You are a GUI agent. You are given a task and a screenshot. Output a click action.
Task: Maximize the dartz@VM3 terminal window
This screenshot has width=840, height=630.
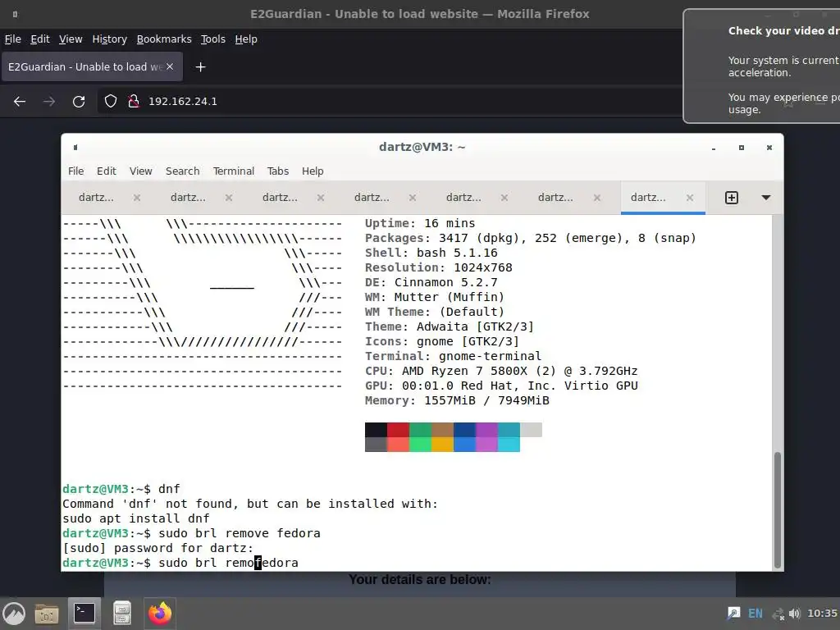click(742, 148)
